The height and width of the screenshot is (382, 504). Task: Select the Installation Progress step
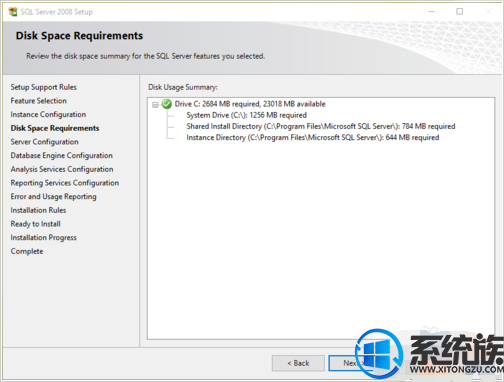point(44,237)
